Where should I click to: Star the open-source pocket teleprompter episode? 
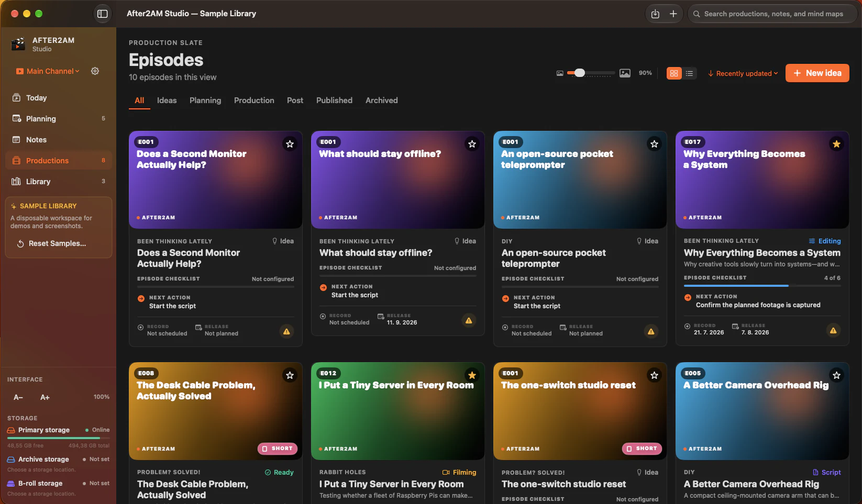click(654, 144)
